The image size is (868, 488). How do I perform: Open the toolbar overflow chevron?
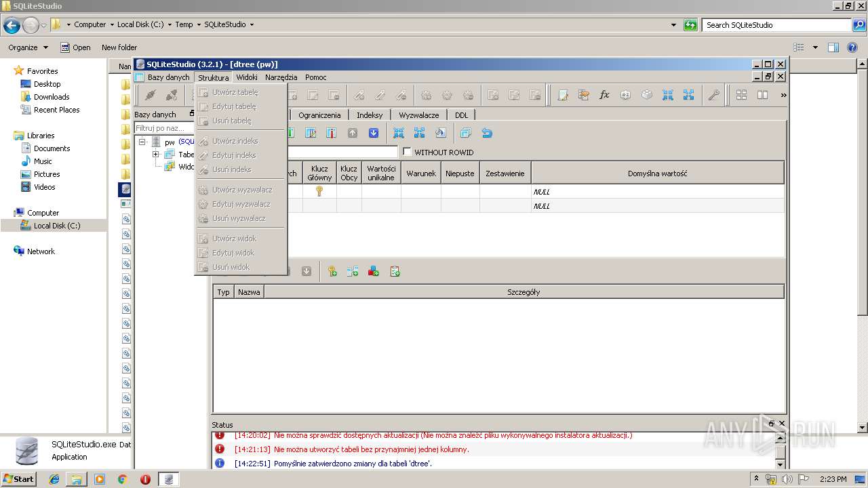pos(783,96)
